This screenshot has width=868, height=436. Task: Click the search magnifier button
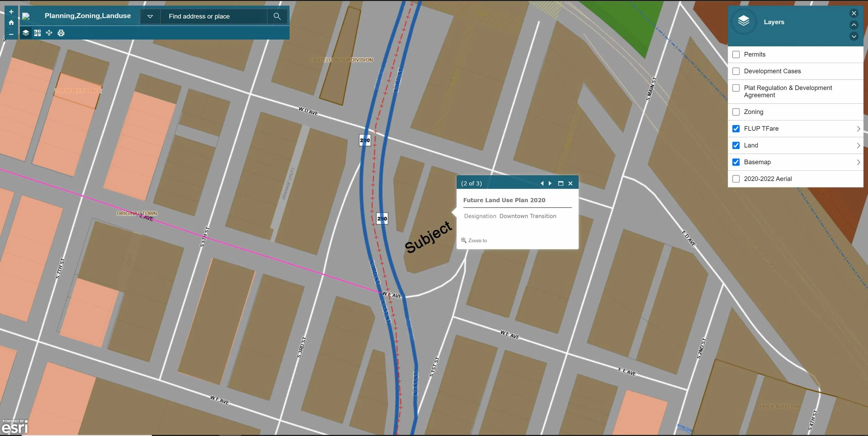[277, 16]
